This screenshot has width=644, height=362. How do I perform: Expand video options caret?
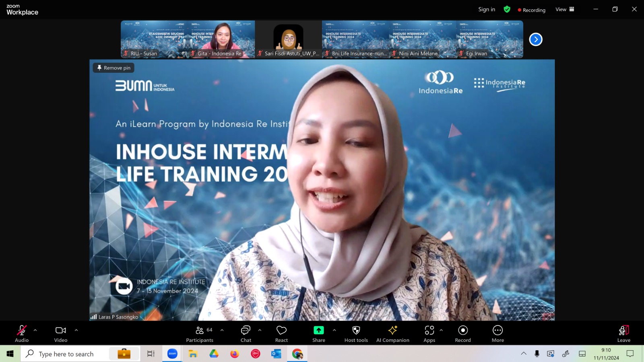tap(76, 330)
